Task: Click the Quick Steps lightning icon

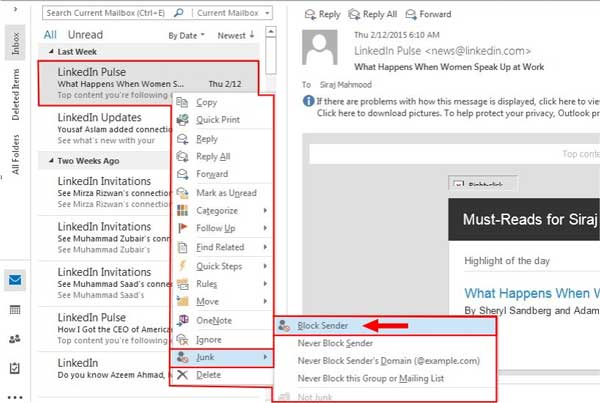Action: click(183, 266)
